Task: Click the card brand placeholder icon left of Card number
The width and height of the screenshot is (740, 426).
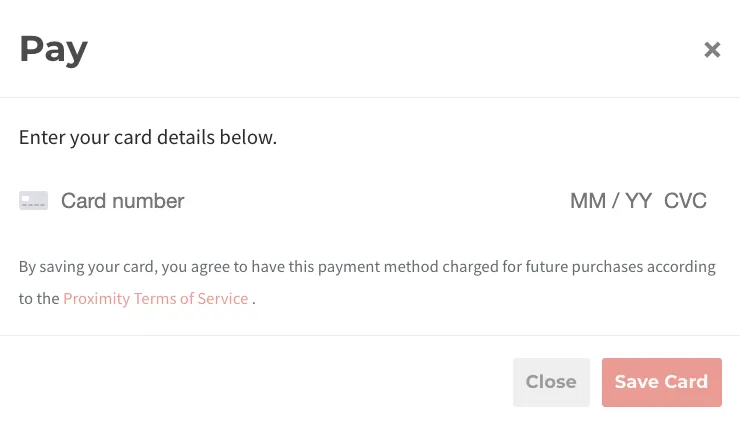Action: [x=34, y=200]
